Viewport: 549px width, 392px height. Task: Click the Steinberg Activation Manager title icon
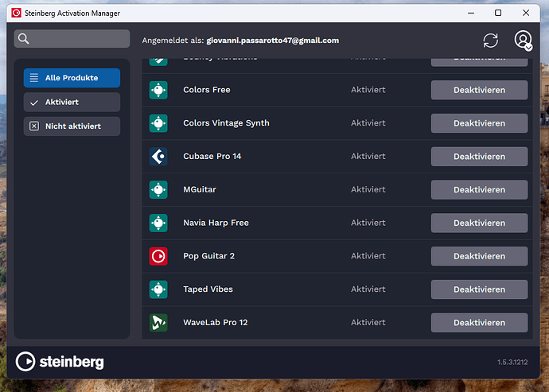(16, 13)
